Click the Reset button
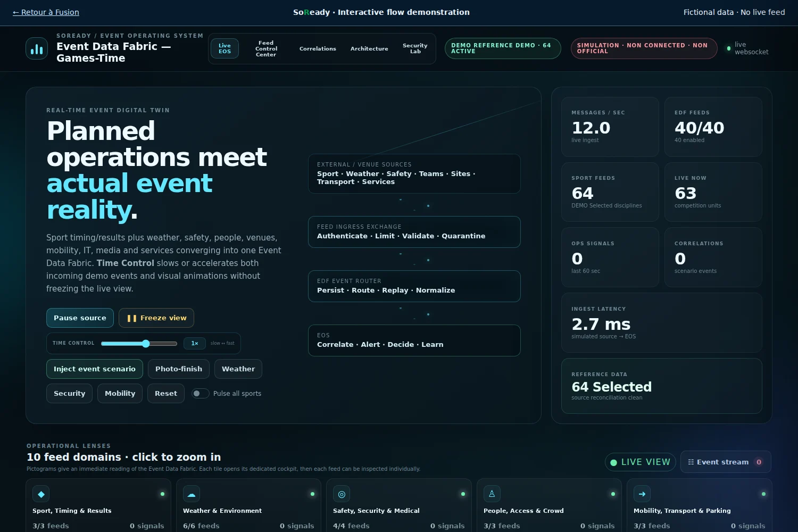 [166, 394]
